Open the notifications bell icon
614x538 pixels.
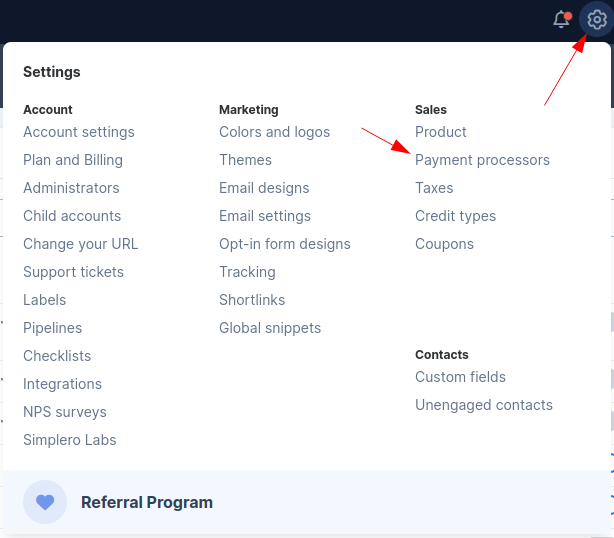(x=561, y=19)
